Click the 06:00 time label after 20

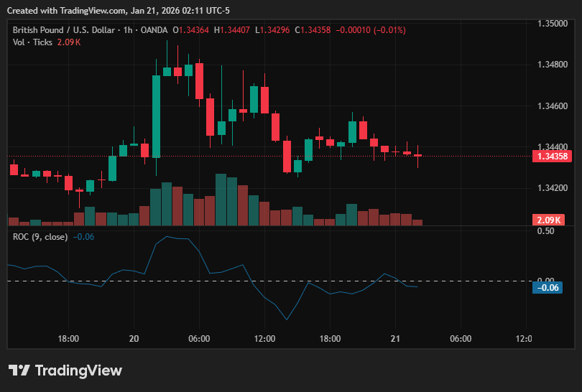[x=199, y=339]
